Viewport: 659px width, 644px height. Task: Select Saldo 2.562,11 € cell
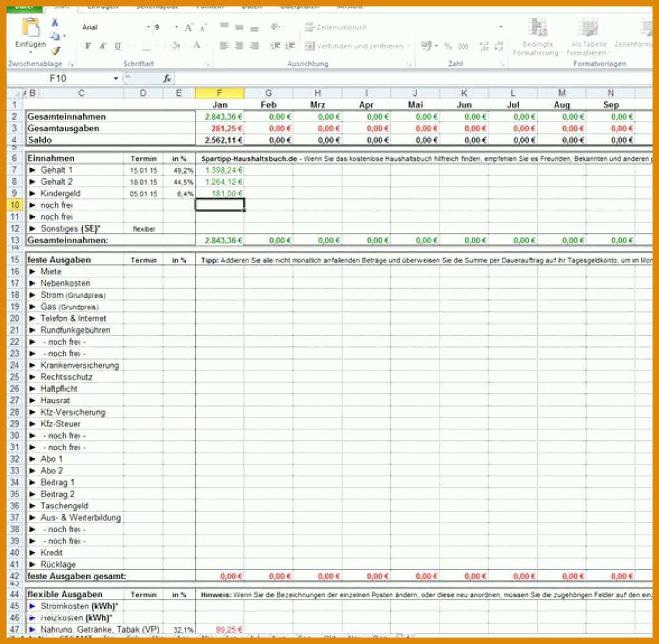pyautogui.click(x=220, y=140)
